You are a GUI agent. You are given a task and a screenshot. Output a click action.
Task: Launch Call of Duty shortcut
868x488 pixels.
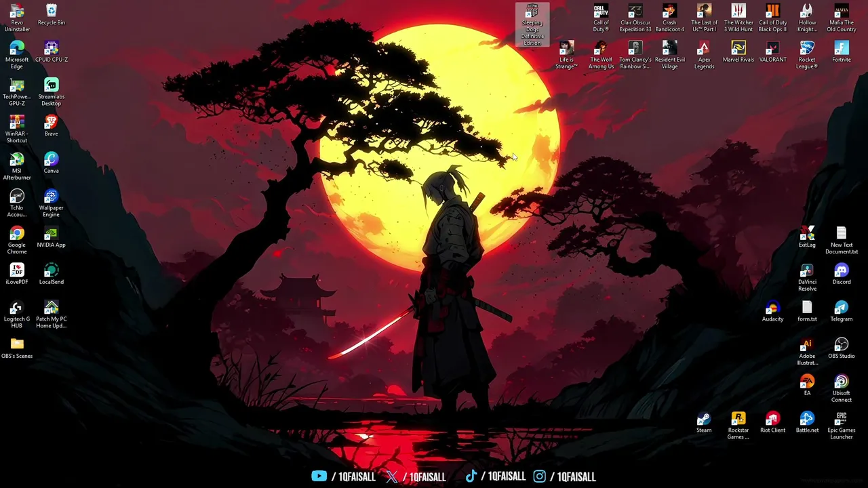(601, 18)
